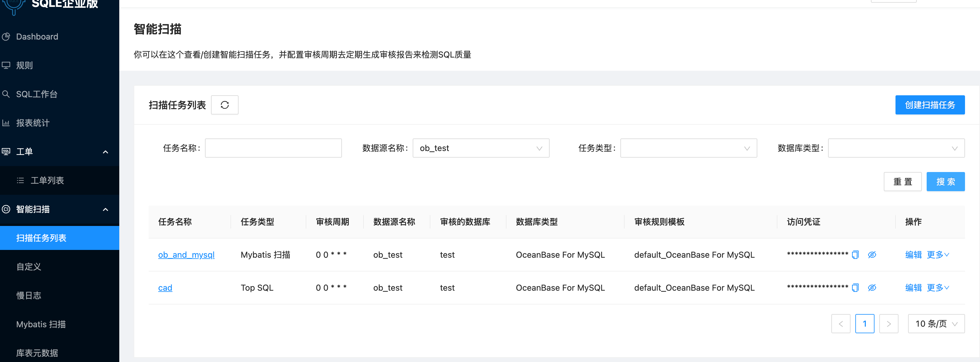Show the masked credential in the cad row
980x362 pixels.
coord(872,288)
